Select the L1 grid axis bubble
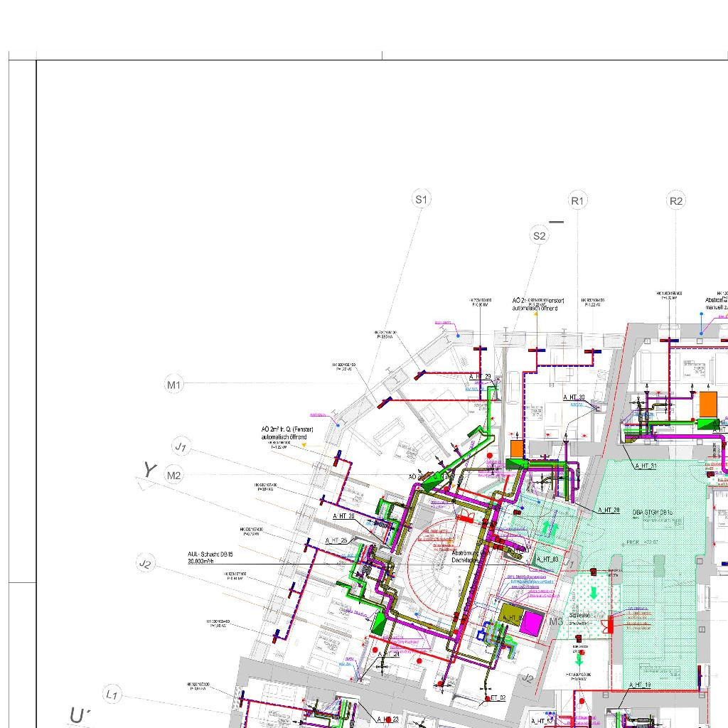This screenshot has height=728, width=728. [112, 694]
